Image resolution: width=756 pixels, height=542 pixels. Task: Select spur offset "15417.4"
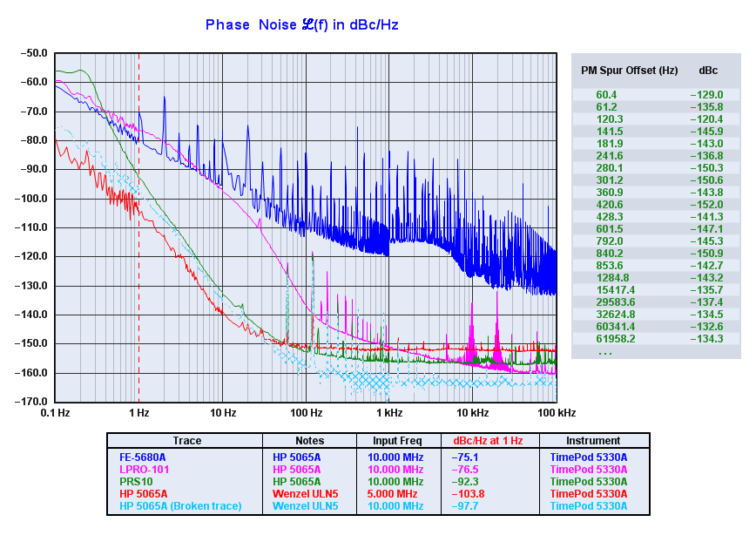[x=615, y=290]
